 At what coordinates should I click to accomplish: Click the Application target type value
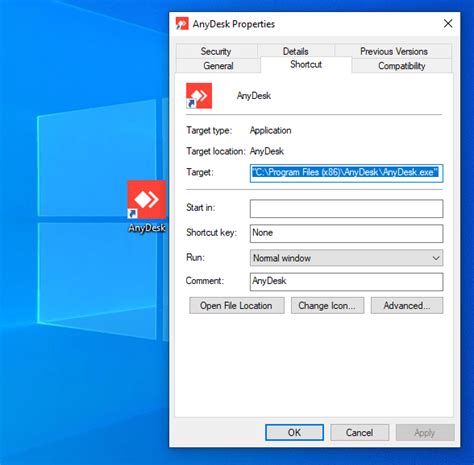coord(270,130)
